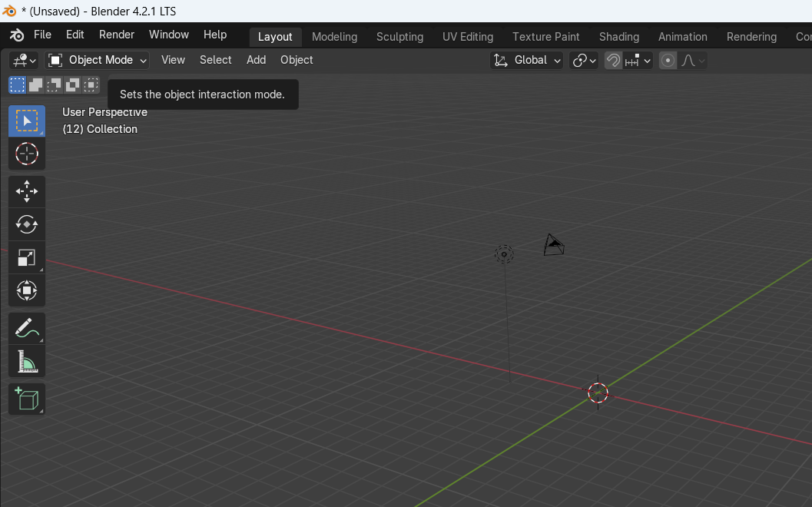Open the viewport Select menu

point(215,60)
